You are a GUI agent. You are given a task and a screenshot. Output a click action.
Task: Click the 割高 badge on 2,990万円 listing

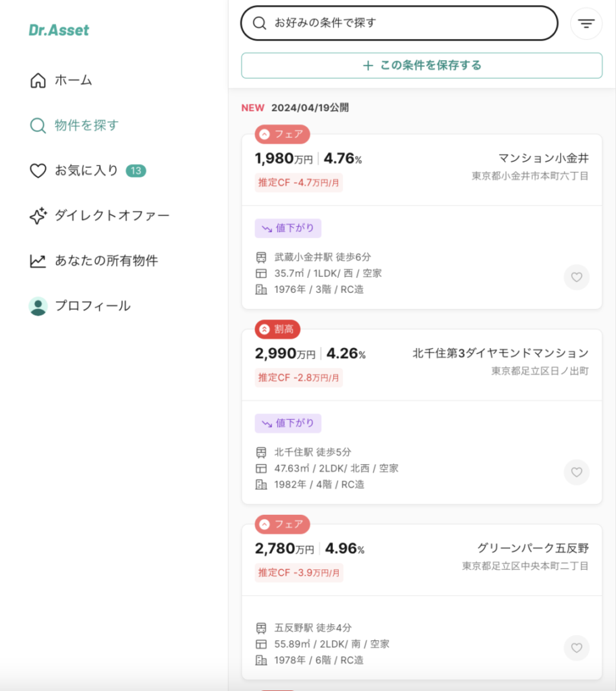click(277, 329)
